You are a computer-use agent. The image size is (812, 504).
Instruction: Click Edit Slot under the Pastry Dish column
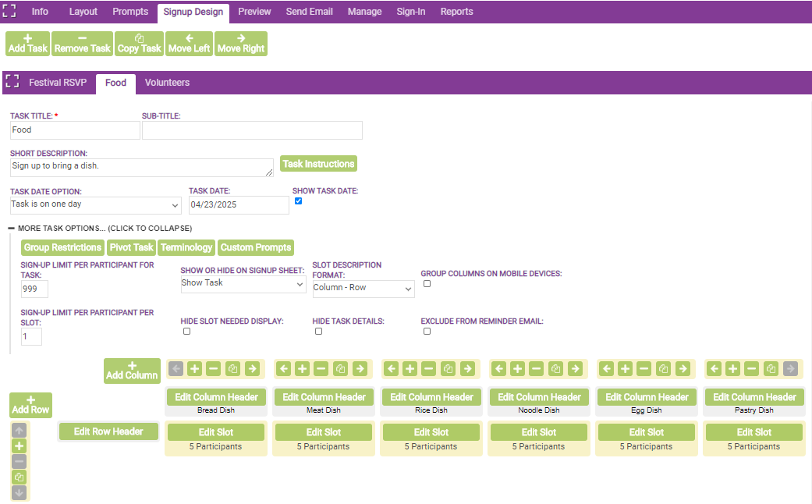[x=754, y=432]
